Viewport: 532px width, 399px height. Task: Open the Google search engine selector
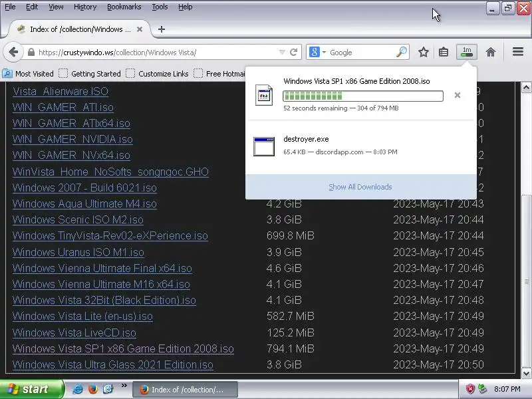coord(318,53)
